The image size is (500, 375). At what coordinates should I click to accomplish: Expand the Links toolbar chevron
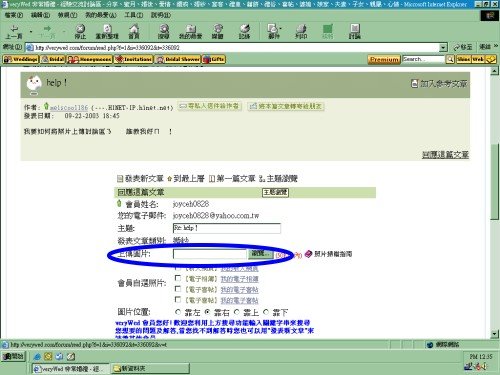(496, 46)
